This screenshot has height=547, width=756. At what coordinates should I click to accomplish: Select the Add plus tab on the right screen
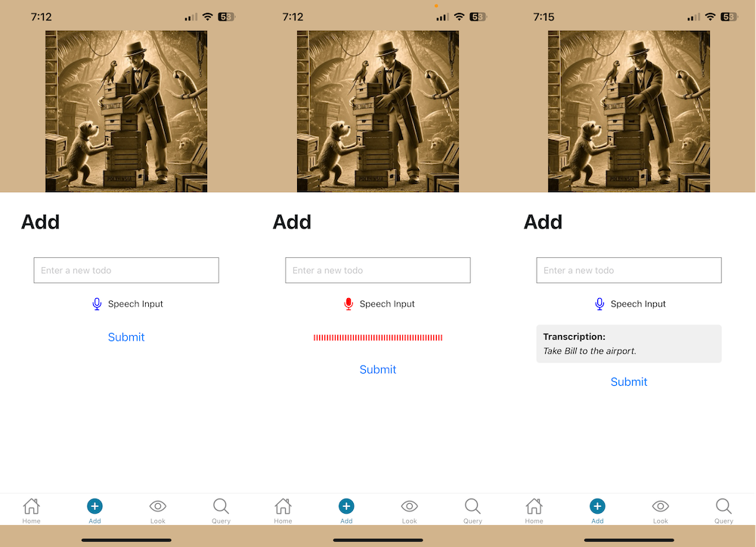point(597,511)
